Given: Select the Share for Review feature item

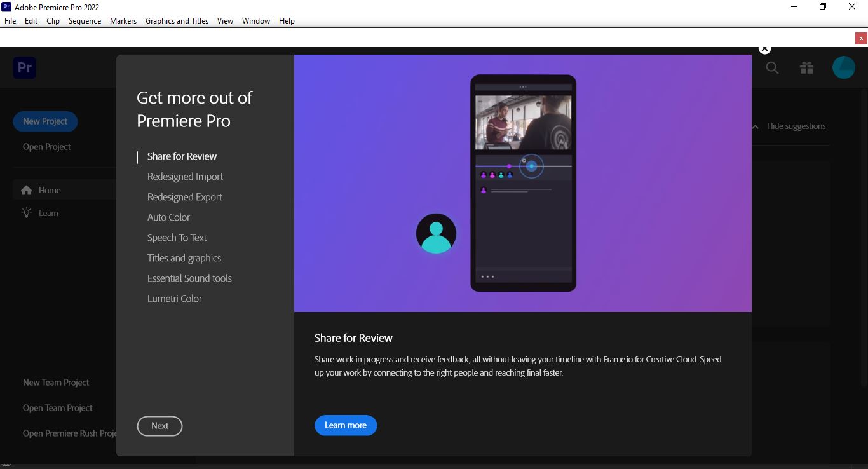Looking at the screenshot, I should pos(182,156).
